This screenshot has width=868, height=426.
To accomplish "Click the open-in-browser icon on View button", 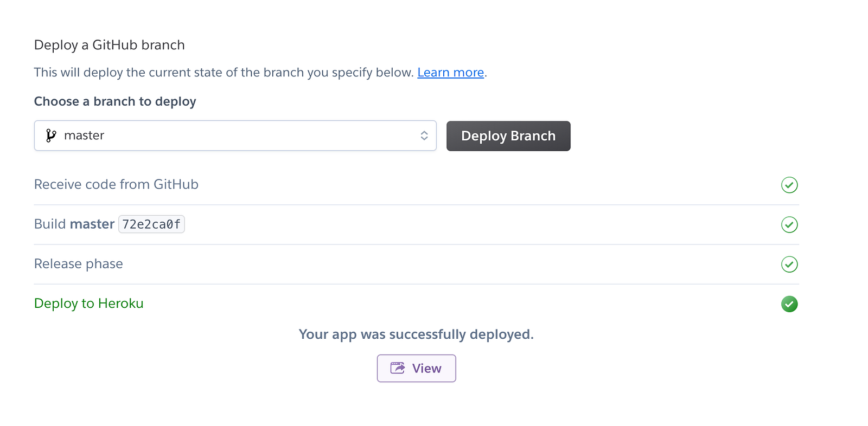I will pos(398,369).
